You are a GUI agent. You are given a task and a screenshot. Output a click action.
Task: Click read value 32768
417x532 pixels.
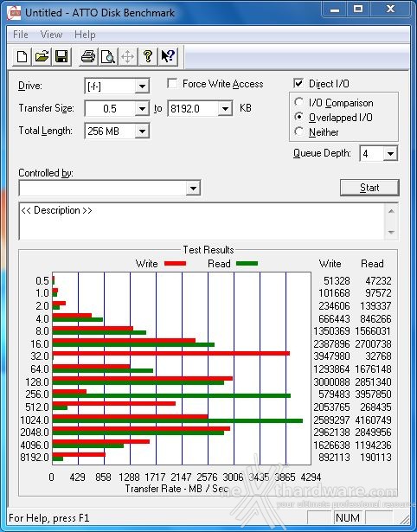[378, 356]
